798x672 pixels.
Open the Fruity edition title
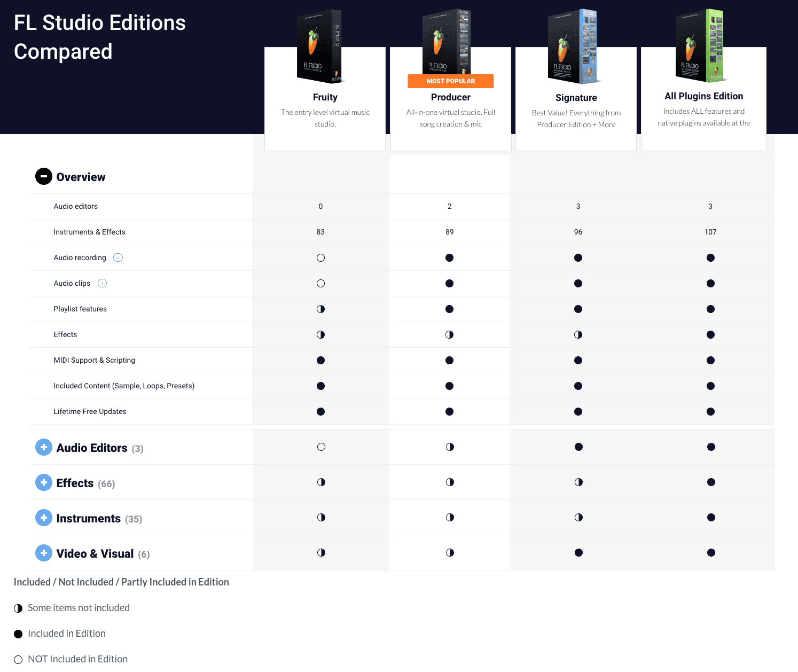(x=325, y=97)
